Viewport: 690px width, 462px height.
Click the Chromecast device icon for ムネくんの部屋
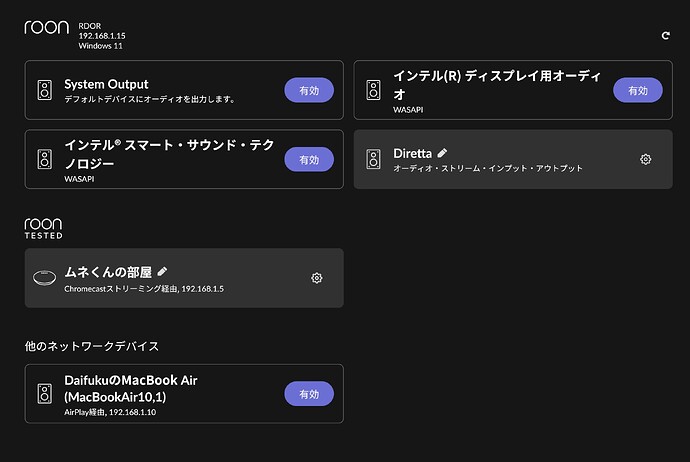44,278
